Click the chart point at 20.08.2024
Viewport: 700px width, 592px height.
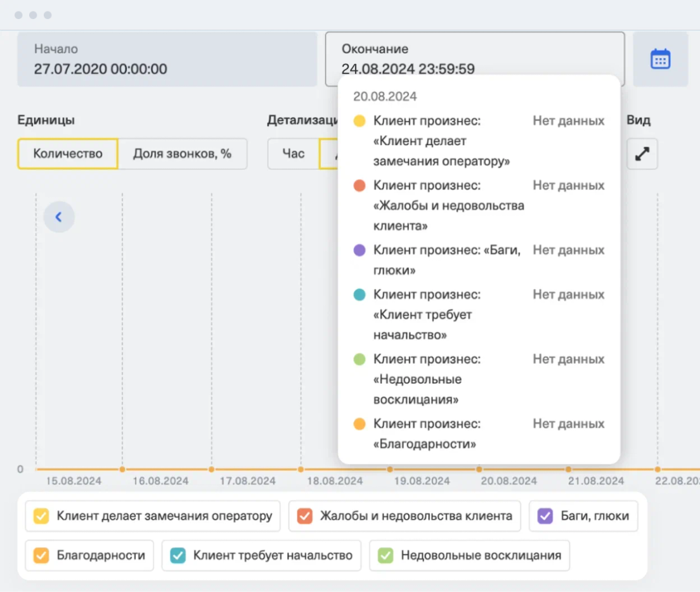479,470
